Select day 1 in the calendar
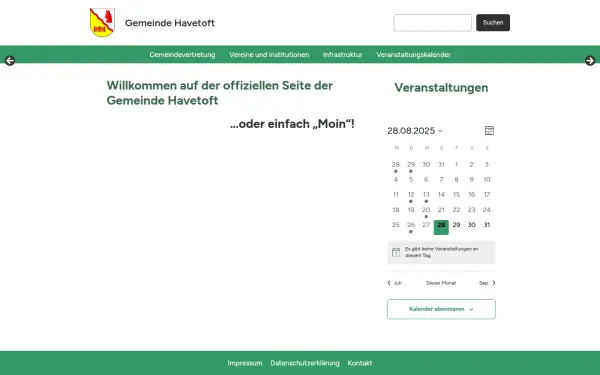This screenshot has height=375, width=600. coord(456,165)
